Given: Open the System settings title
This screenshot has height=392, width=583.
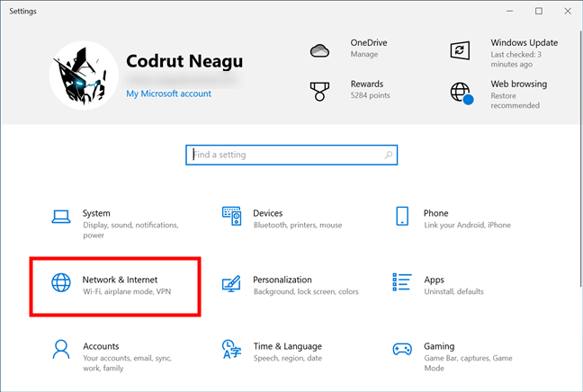Looking at the screenshot, I should (96, 213).
